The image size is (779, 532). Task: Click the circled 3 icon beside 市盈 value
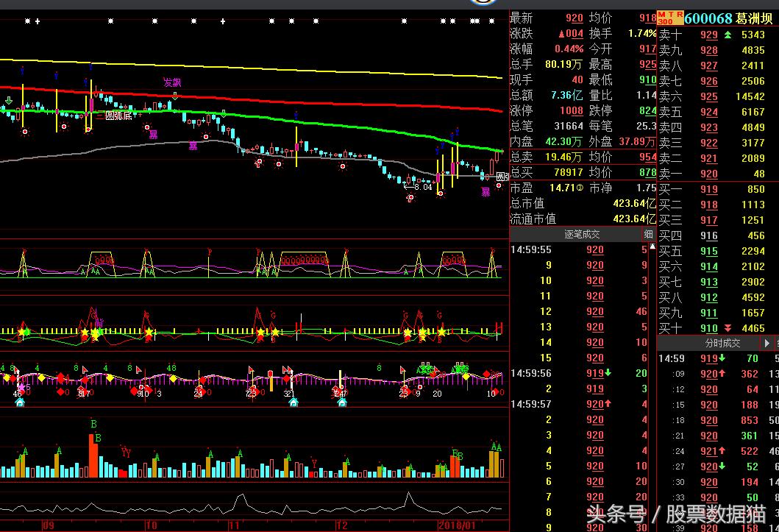579,188
